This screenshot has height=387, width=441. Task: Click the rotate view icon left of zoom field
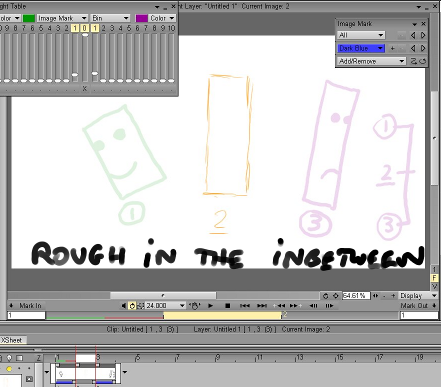coord(326,296)
